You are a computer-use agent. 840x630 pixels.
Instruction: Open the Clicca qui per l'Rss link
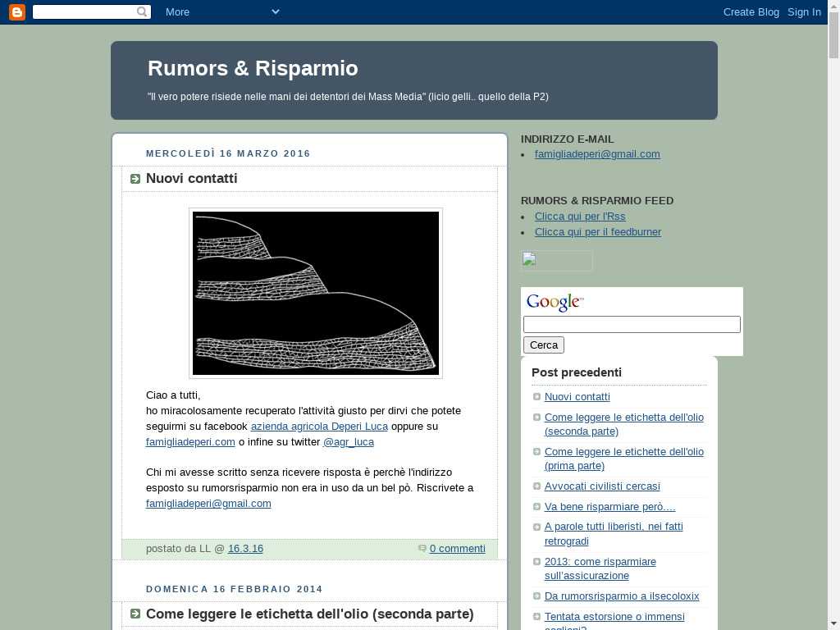click(580, 217)
